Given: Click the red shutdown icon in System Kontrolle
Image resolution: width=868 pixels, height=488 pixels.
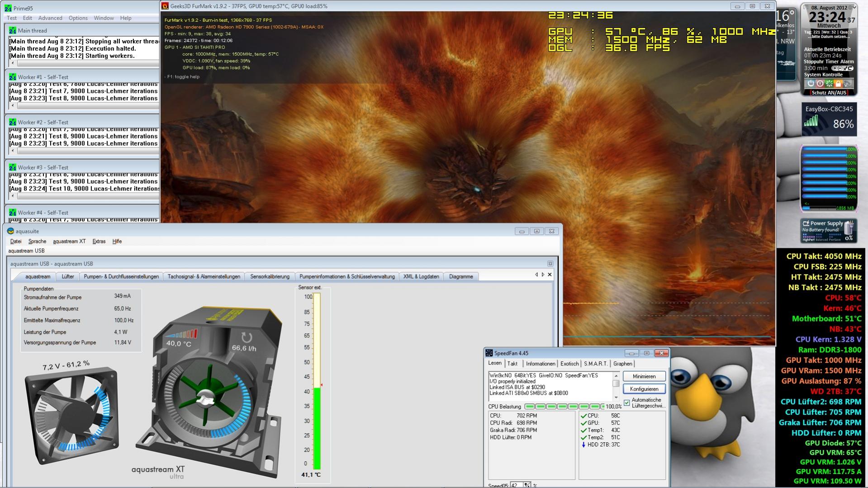Looking at the screenshot, I should point(820,84).
